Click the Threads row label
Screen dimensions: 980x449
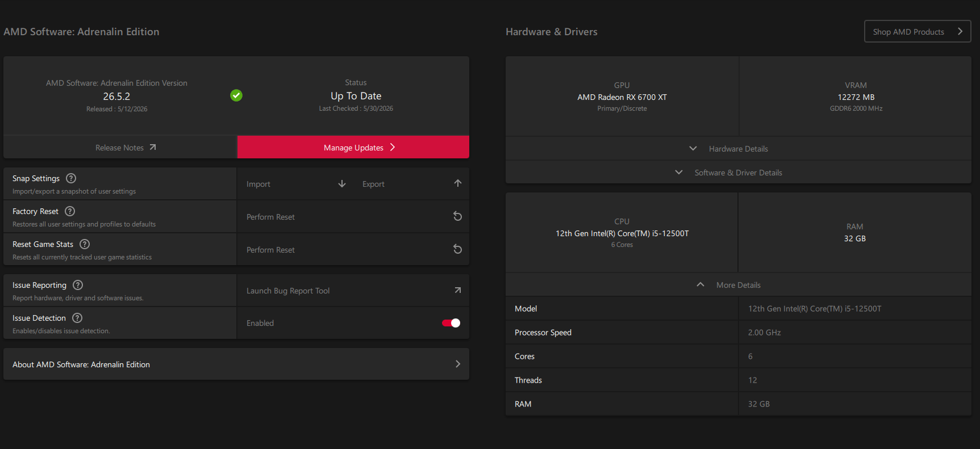(x=528, y=380)
